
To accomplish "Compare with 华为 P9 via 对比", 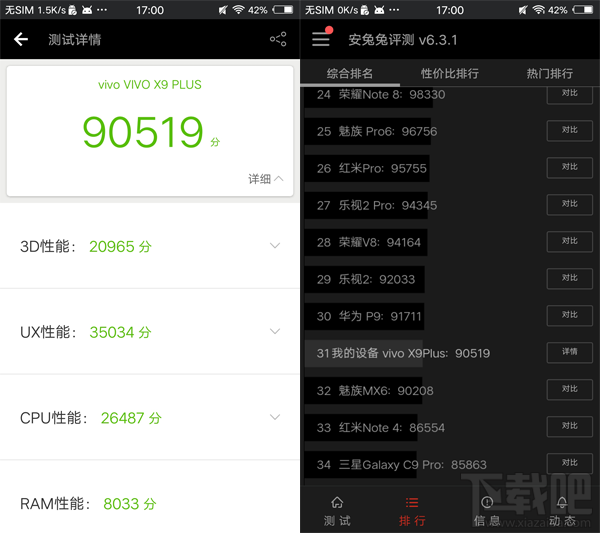I will [x=569, y=315].
